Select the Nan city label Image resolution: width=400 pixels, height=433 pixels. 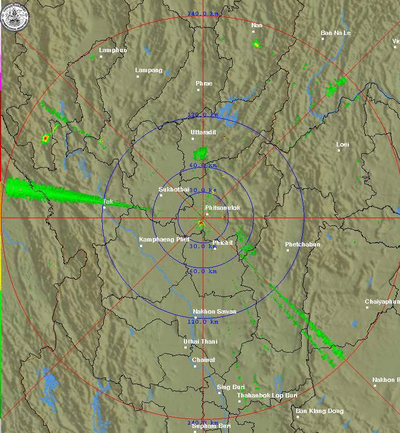[257, 25]
